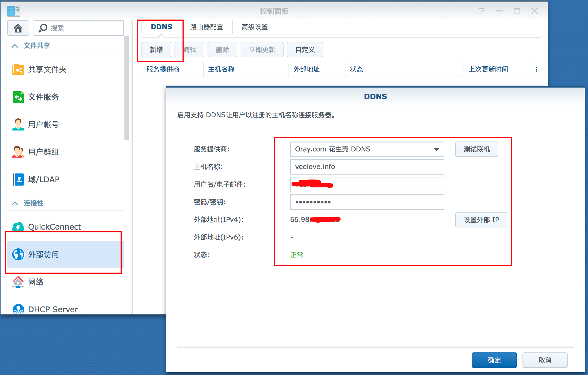Click the DHCP Server sidebar icon
This screenshot has height=375, width=588.
click(17, 309)
